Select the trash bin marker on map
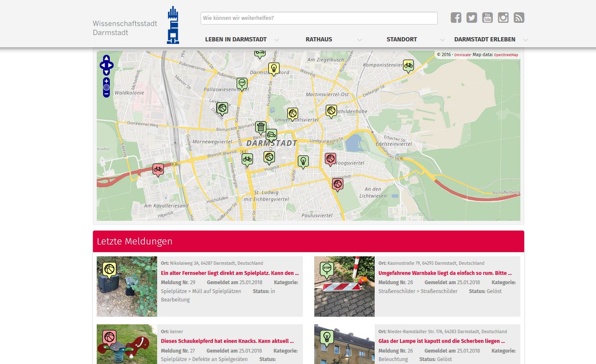The width and height of the screenshot is (596, 364). [261, 127]
